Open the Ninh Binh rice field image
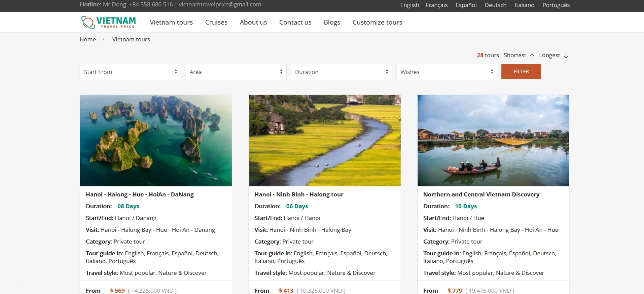 [x=324, y=141]
